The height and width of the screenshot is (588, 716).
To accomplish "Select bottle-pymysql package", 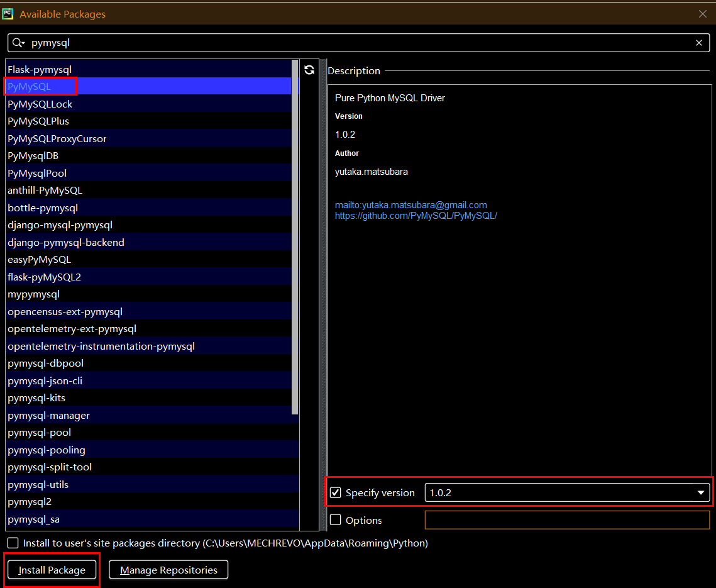I will tap(148, 208).
